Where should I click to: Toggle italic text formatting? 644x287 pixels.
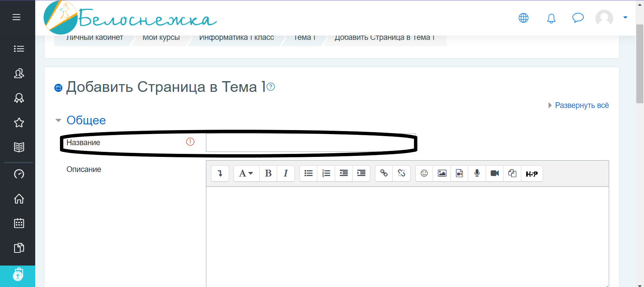[x=285, y=173]
